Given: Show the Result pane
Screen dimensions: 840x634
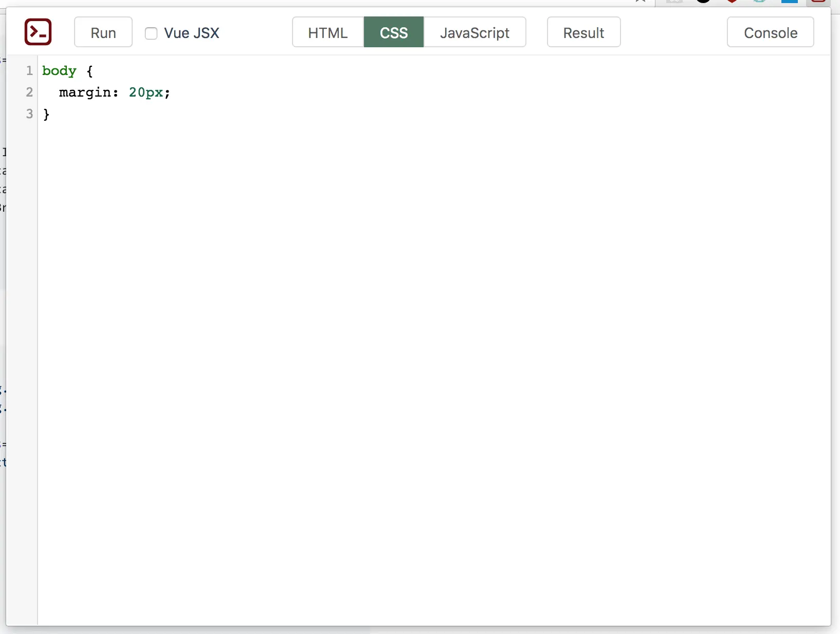Looking at the screenshot, I should [x=583, y=32].
